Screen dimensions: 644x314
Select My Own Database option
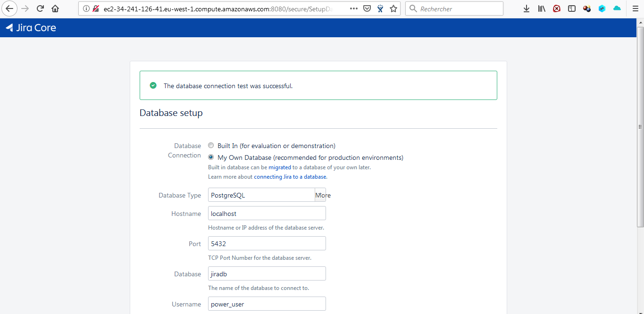coord(211,157)
